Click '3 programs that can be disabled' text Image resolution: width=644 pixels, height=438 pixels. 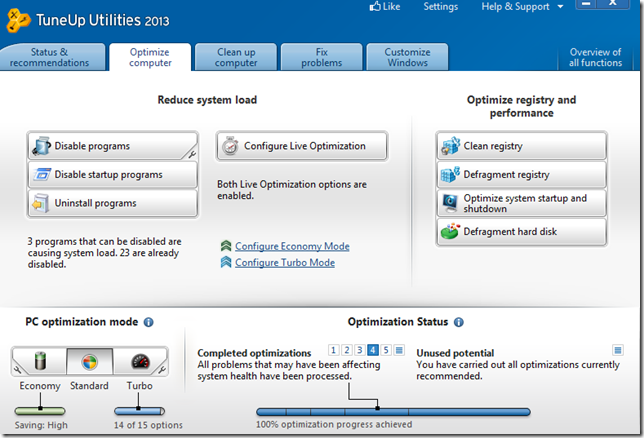click(104, 253)
